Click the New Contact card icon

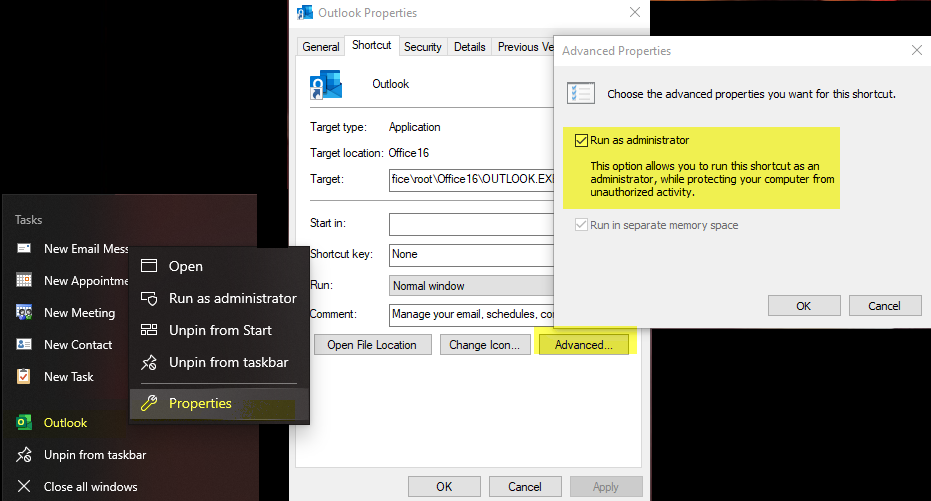24,344
